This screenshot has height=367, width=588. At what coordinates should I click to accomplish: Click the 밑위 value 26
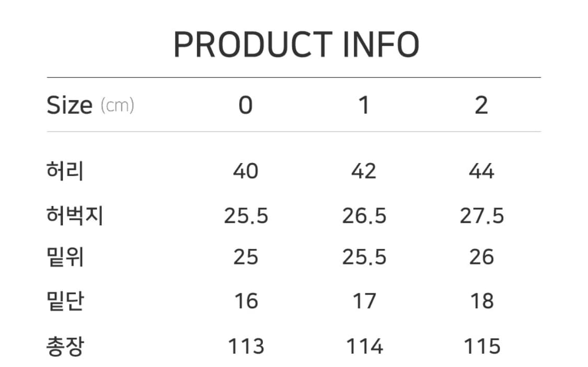[x=481, y=257]
